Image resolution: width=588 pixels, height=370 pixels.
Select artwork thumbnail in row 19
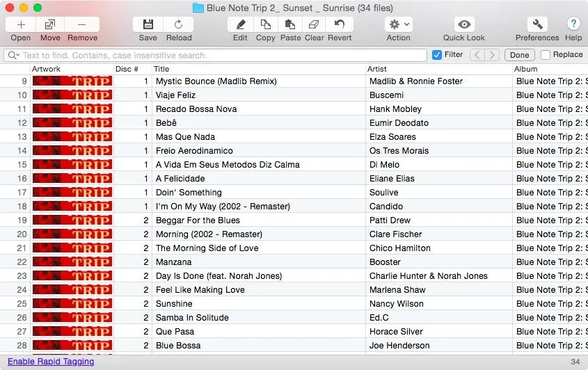[72, 220]
